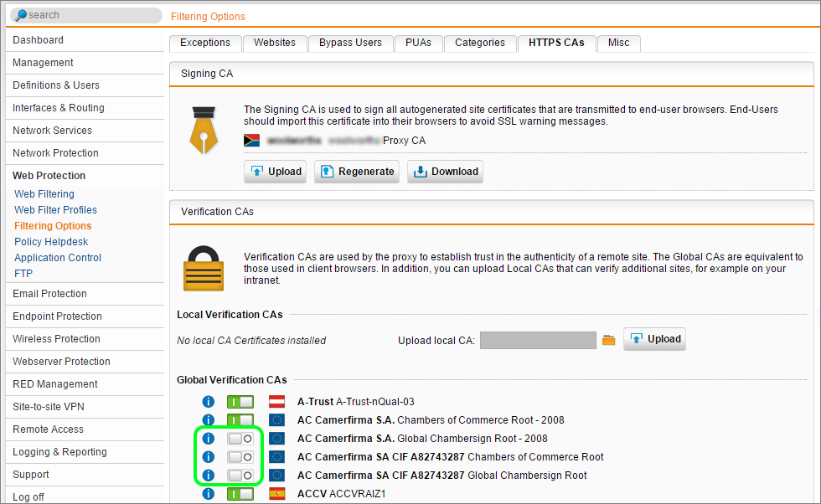Screen dimensions: 821x504
Task: Enable CIF A82743287 Global Chambersign Root
Action: (240, 476)
